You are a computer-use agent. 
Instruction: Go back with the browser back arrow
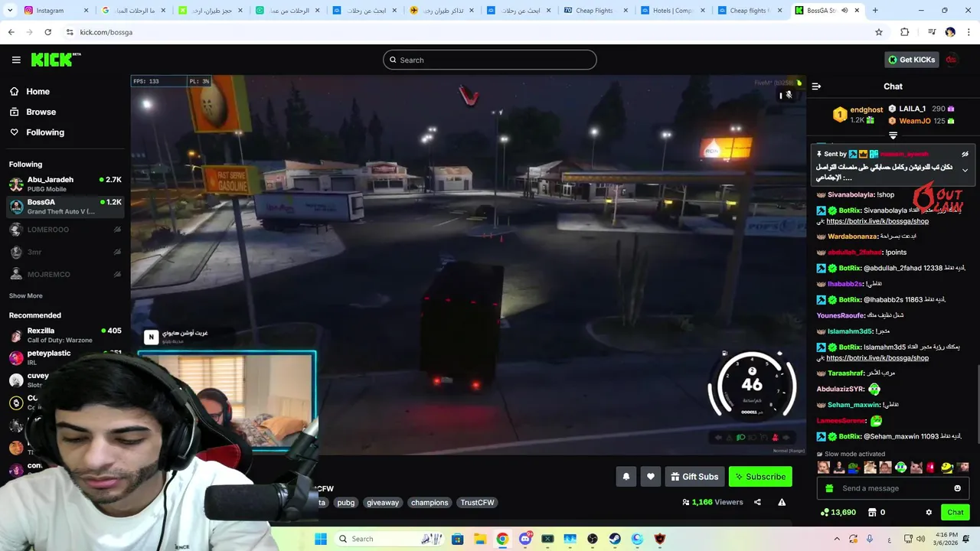tap(11, 32)
